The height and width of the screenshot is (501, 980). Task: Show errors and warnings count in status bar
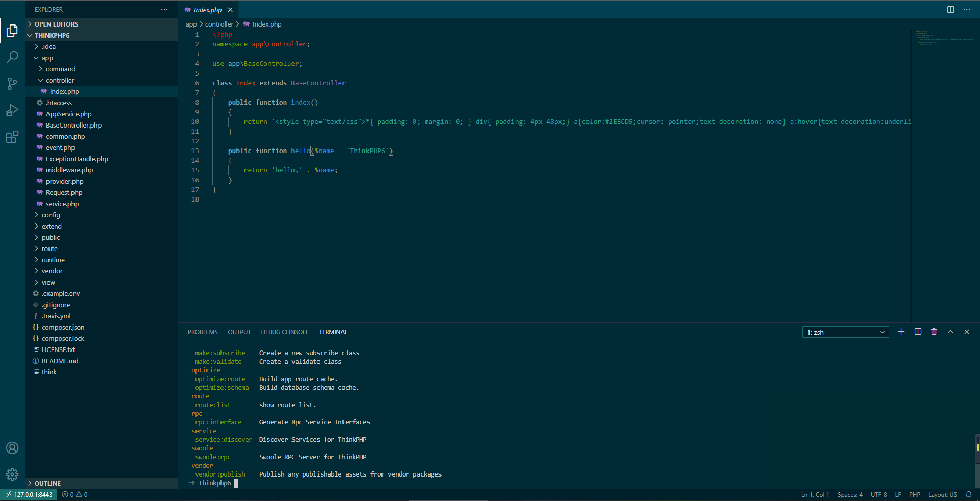pos(75,494)
